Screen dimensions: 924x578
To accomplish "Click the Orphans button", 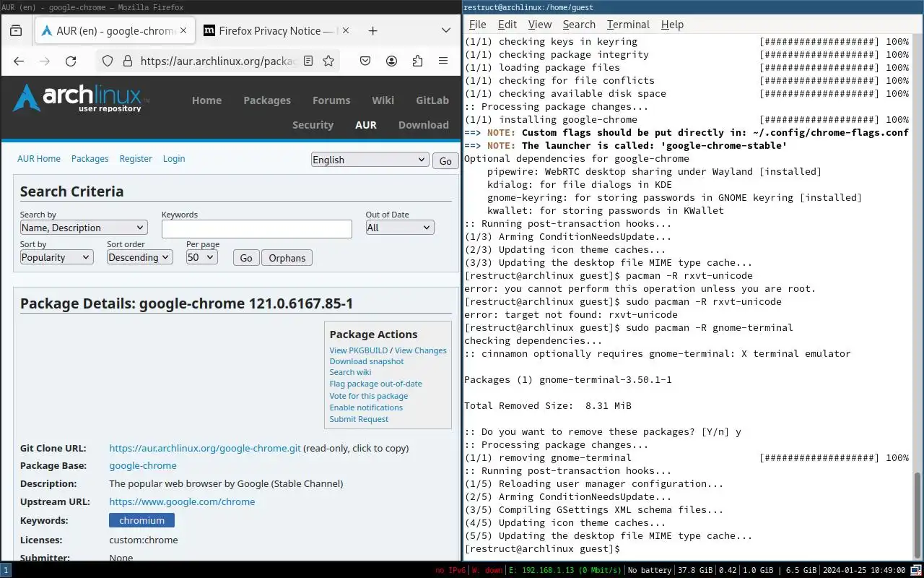I will pos(287,258).
